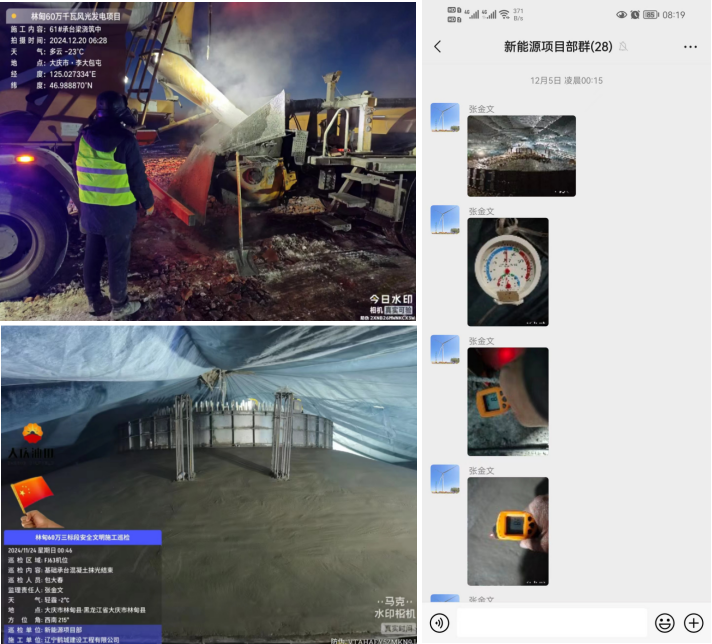The width and height of the screenshot is (712, 644).
Task: Open the three-dot chat options menu
Action: [x=690, y=47]
